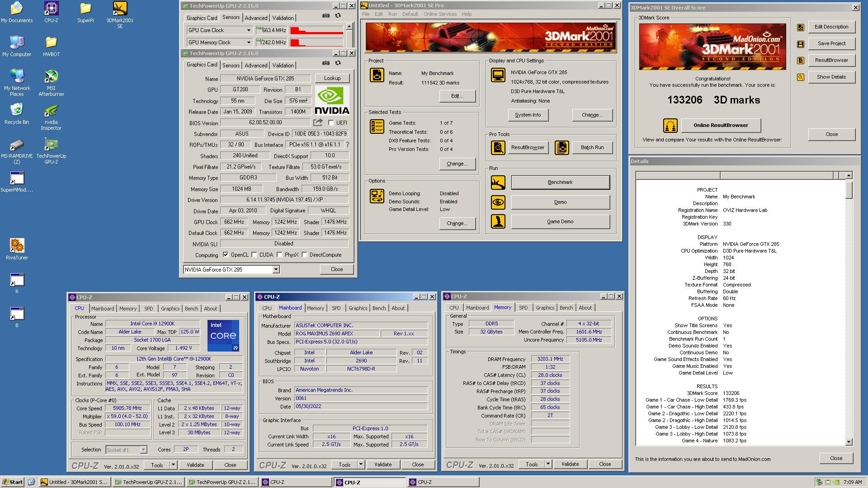868x488 pixels.
Task: Toggle the PhysX checkbox
Action: coord(280,255)
